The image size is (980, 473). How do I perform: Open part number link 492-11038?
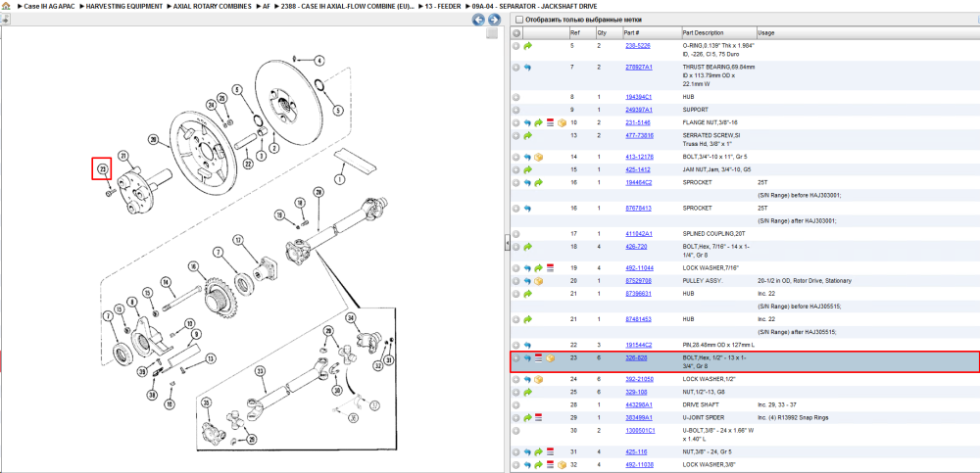[639, 465]
